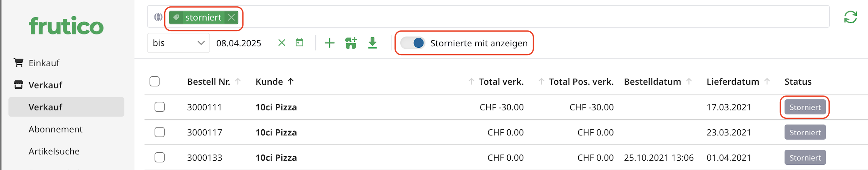Remove the 'storniert' filter tag
Viewport: 868px width, 170px height.
[x=231, y=17]
